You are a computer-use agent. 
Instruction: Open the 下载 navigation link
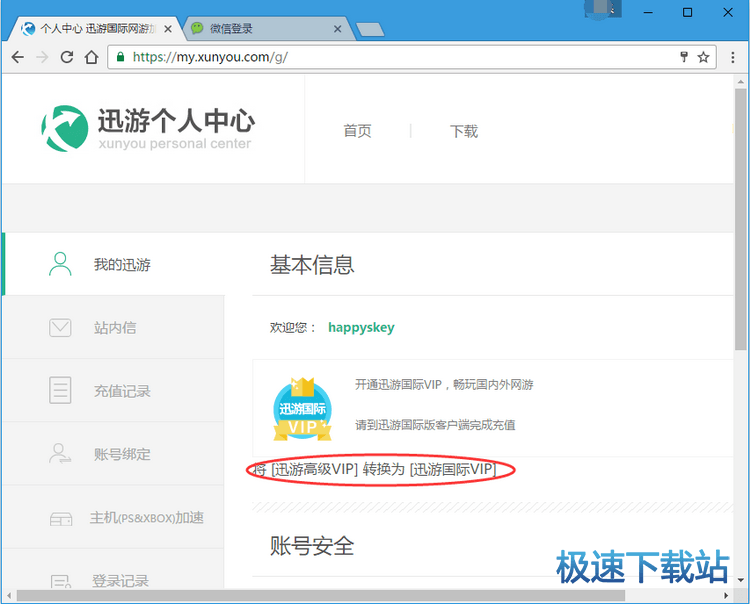[463, 131]
